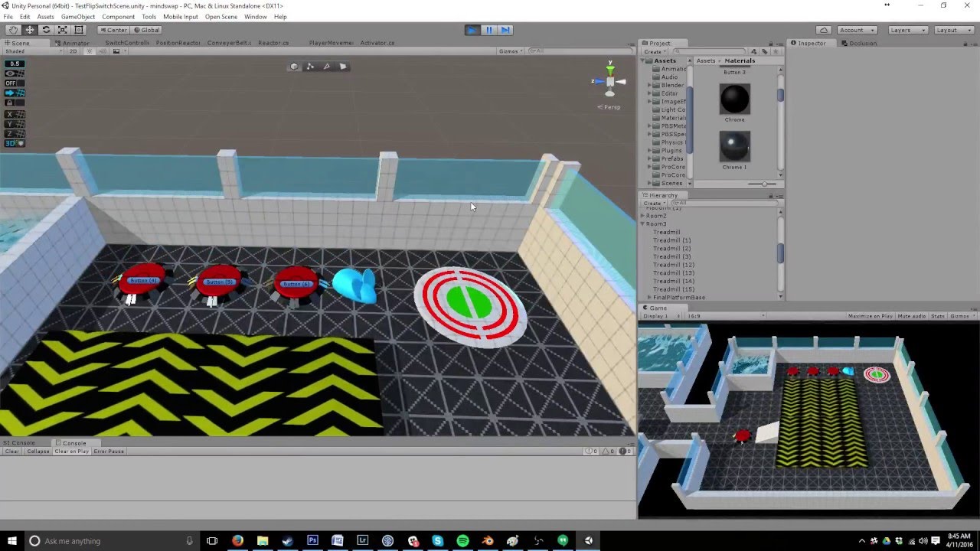Select the Rect transform tool
Viewport: 980px width, 551px height.
pos(79,30)
